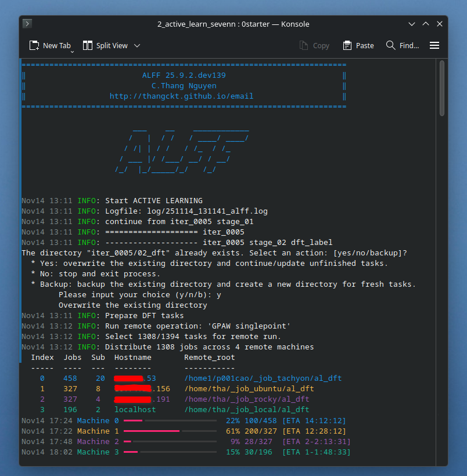467x476 pixels.
Task: Click the terminal vertical scrollbar
Action: pyautogui.click(x=442, y=87)
